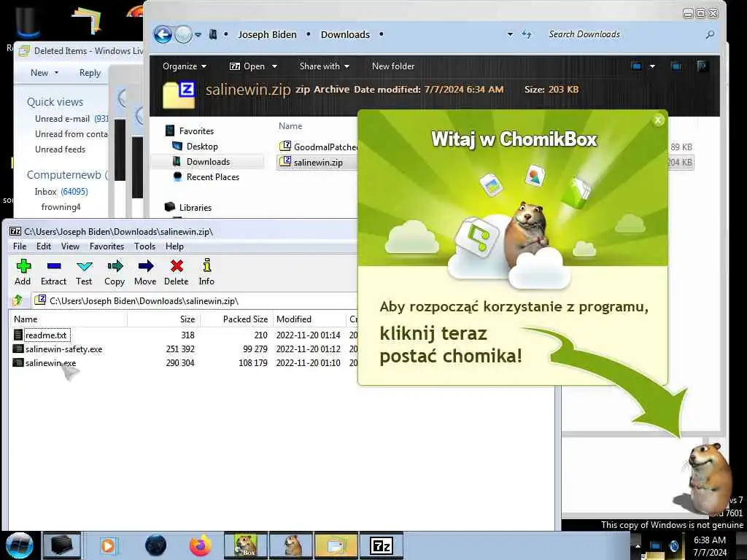Open the Organize dropdown in Explorer
This screenshot has height=560, width=747.
(x=185, y=66)
